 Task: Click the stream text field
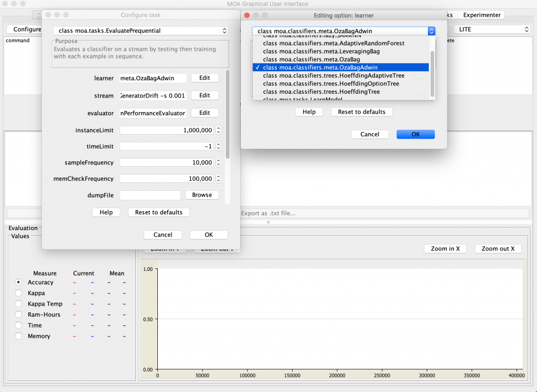[153, 95]
